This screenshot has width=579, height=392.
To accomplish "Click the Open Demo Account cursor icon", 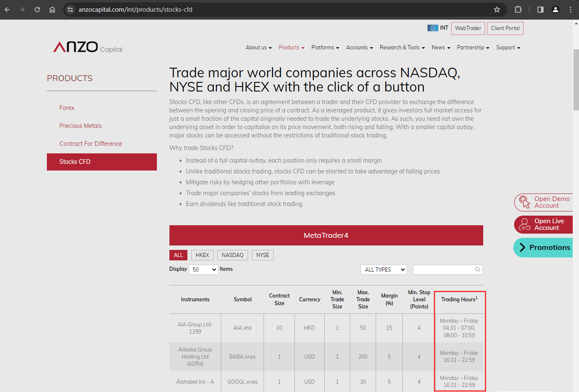I will (x=525, y=202).
